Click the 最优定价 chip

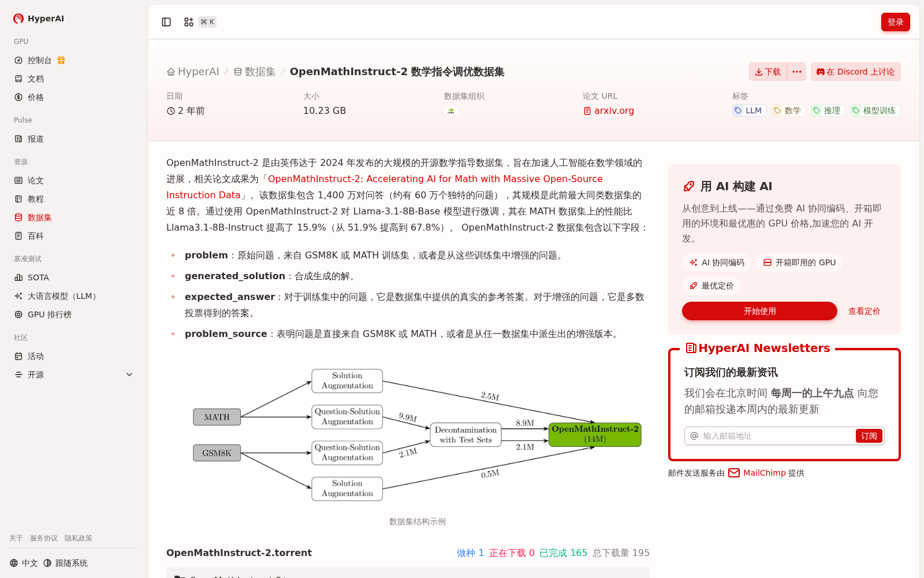[711, 286]
